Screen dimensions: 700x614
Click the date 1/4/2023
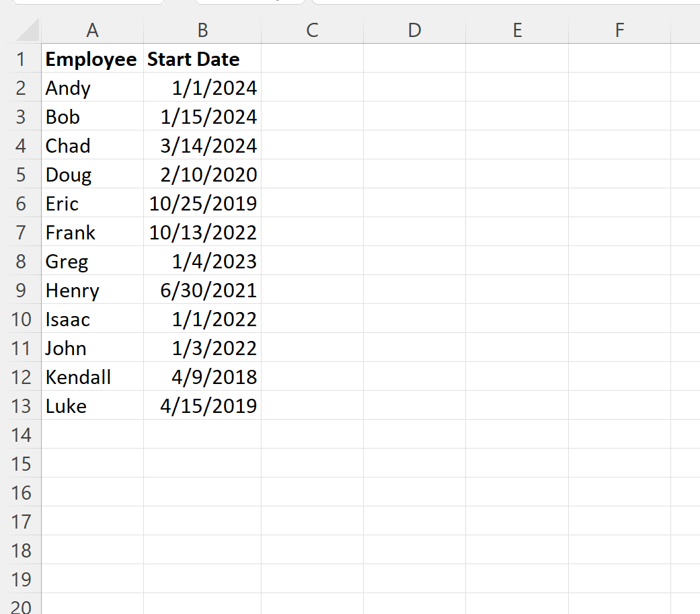coord(202,261)
